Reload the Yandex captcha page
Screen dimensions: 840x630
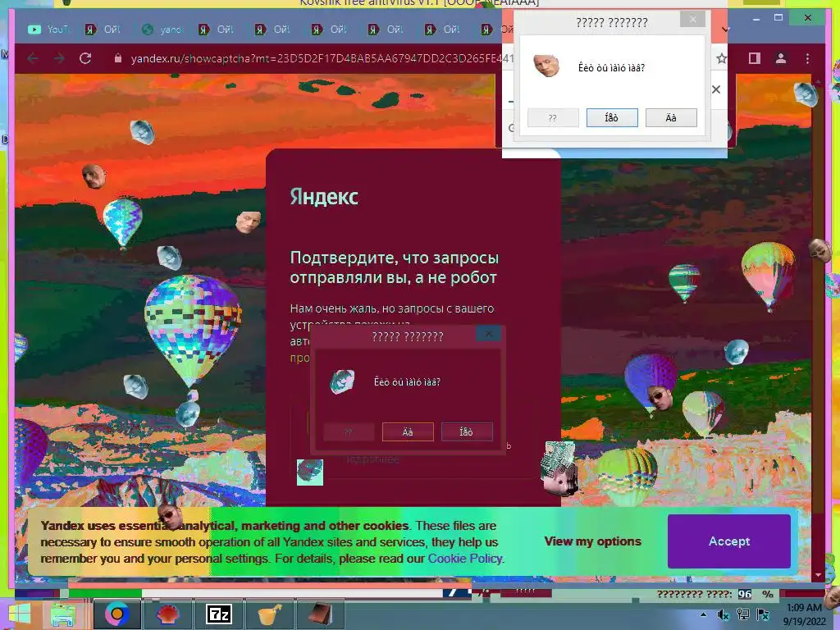tap(85, 58)
